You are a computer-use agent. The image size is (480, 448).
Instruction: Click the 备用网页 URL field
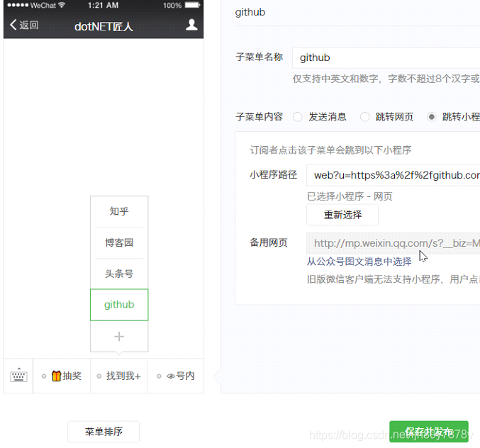click(x=393, y=243)
